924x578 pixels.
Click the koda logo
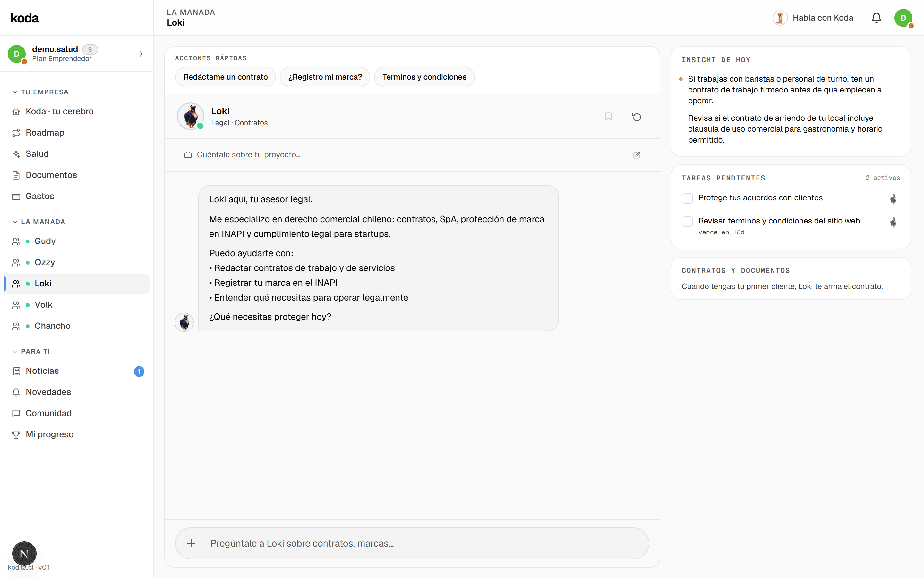[25, 18]
